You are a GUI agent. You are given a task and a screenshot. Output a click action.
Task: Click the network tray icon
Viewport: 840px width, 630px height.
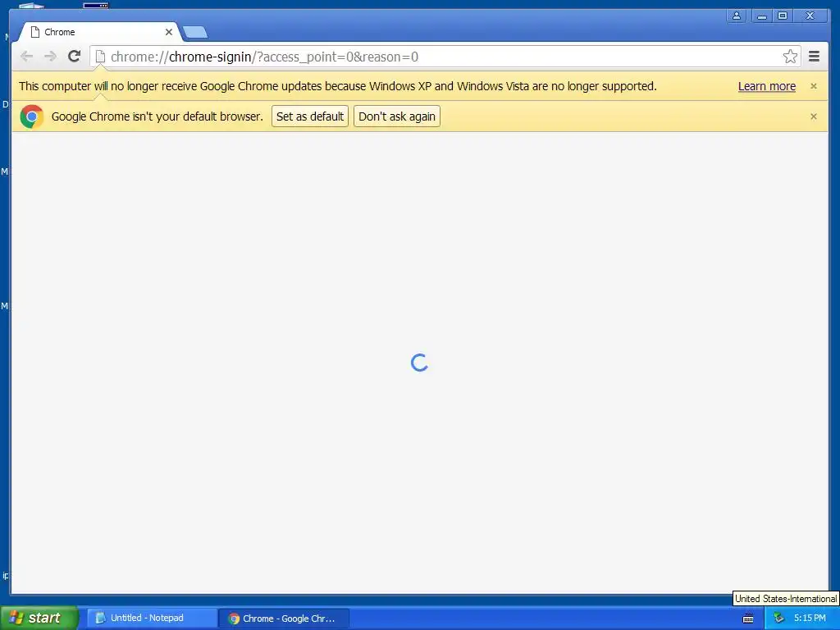click(778, 619)
